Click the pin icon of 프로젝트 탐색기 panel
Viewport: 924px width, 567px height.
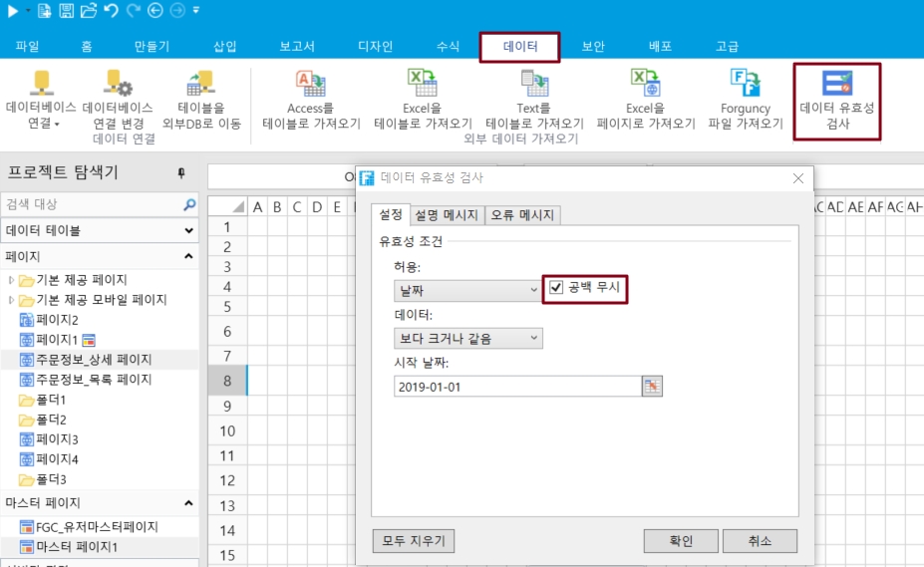180,173
